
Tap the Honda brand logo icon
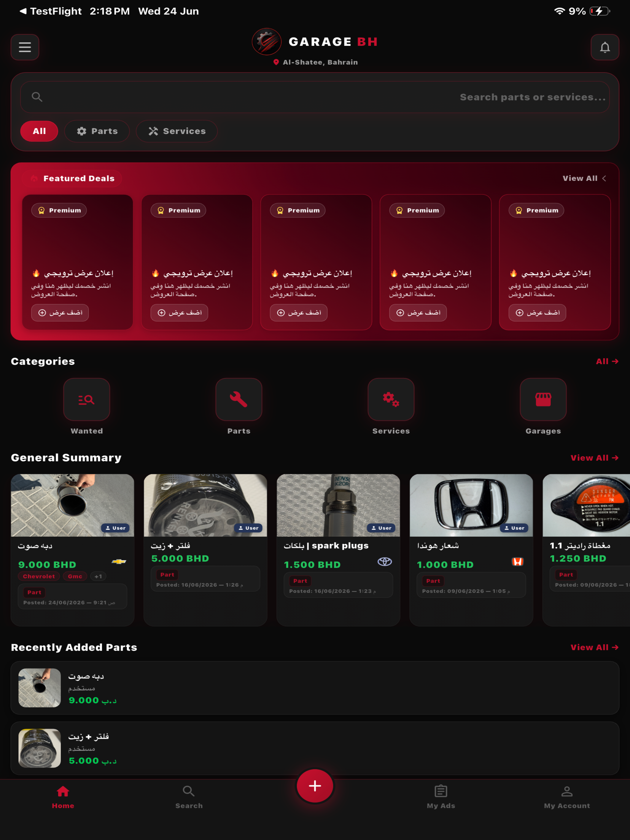pyautogui.click(x=518, y=562)
